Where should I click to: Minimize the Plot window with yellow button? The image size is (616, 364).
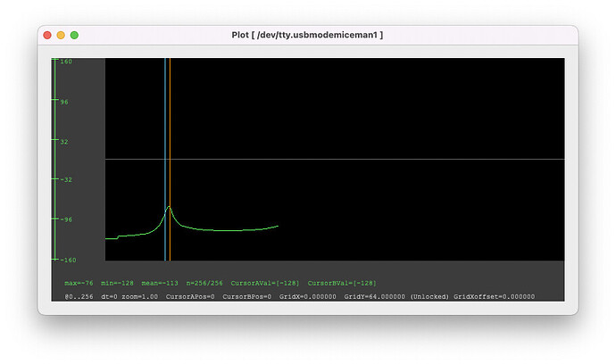[61, 36]
